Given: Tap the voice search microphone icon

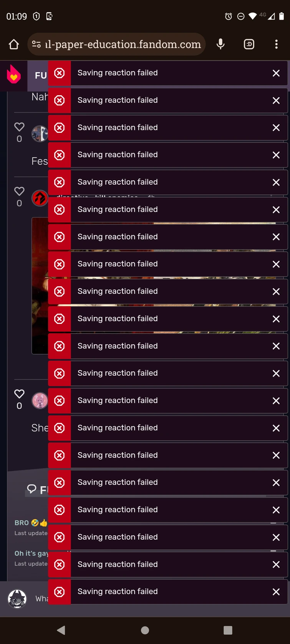Looking at the screenshot, I should (x=220, y=45).
